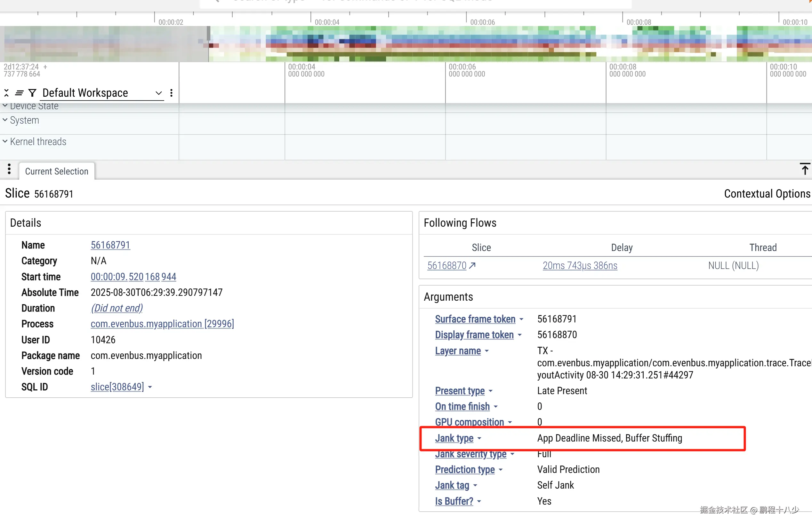Image resolution: width=812 pixels, height=527 pixels.
Task: Open Contextual Options menu
Action: 767,194
